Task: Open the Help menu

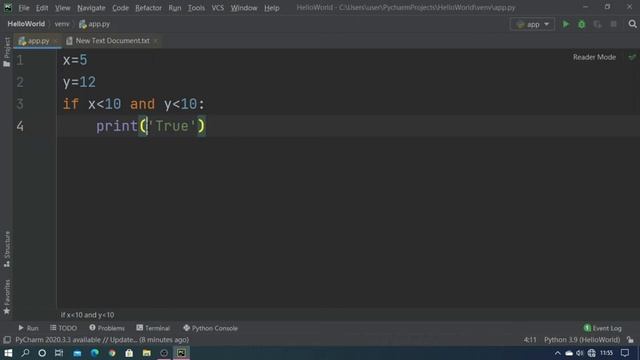Action: pos(271,8)
